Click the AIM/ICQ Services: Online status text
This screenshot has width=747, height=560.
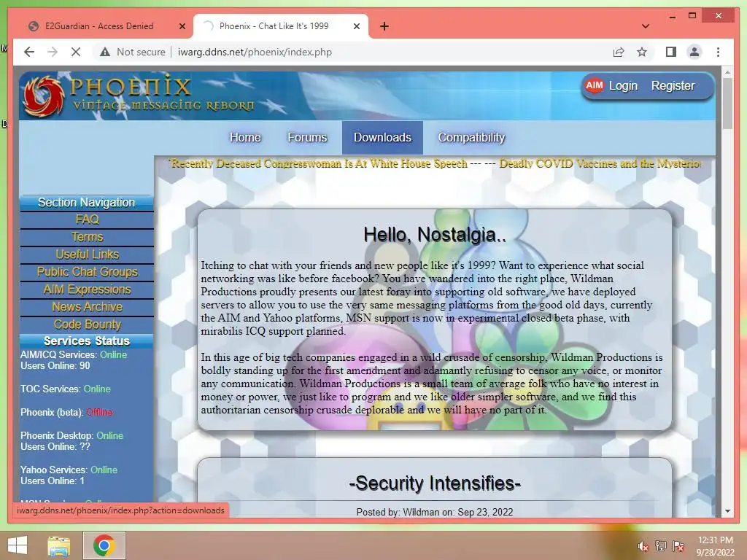74,355
